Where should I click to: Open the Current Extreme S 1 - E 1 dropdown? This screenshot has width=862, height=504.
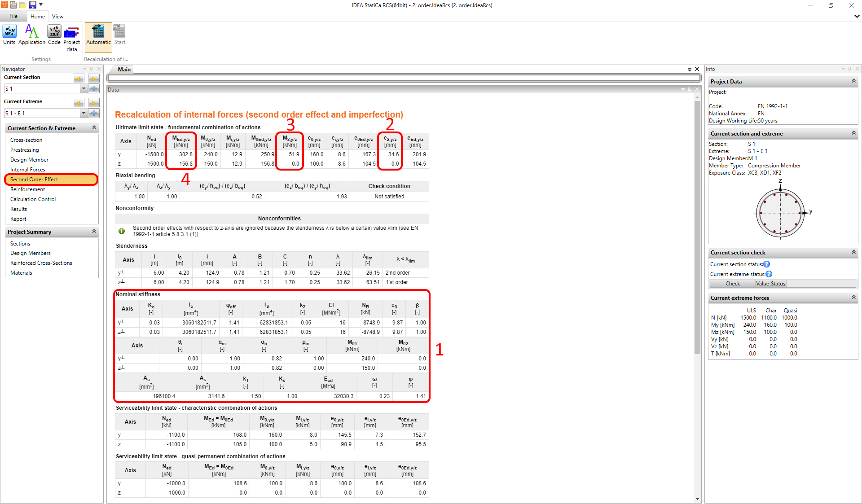click(84, 113)
